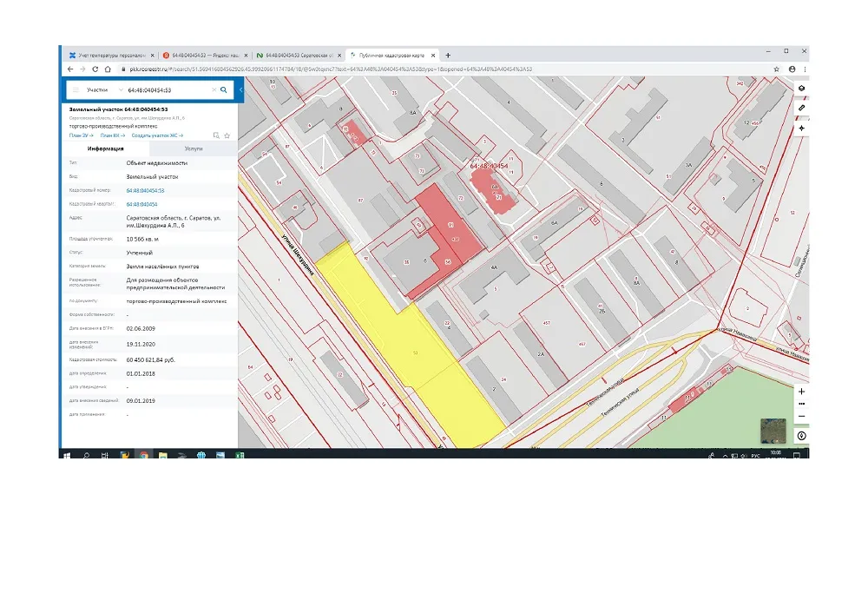The height and width of the screenshot is (613, 868).
Task: Open Windows taskbar search
Action: click(x=86, y=455)
